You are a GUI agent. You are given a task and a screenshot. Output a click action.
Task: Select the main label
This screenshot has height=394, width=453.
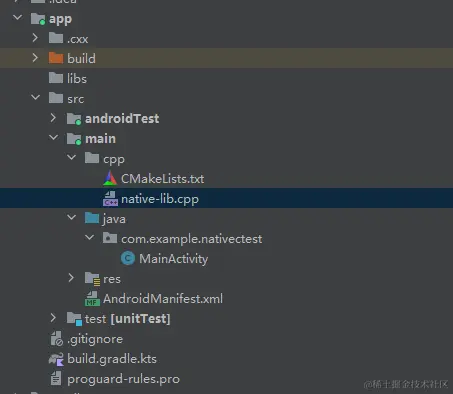(x=100, y=138)
